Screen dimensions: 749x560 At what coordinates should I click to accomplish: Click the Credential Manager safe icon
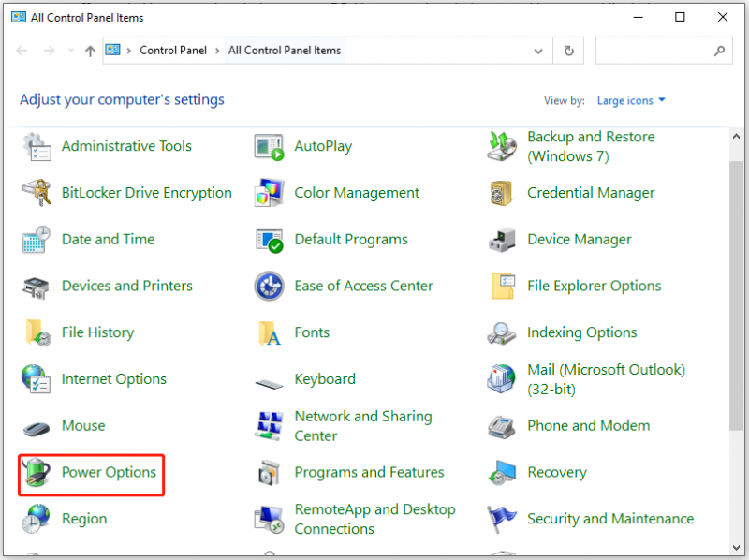coord(502,193)
